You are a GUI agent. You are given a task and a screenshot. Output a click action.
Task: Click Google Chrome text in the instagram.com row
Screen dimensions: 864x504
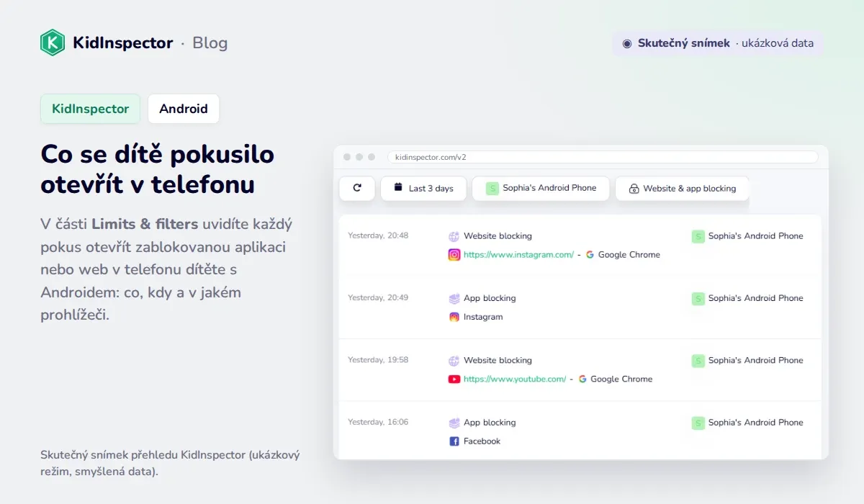(x=629, y=254)
